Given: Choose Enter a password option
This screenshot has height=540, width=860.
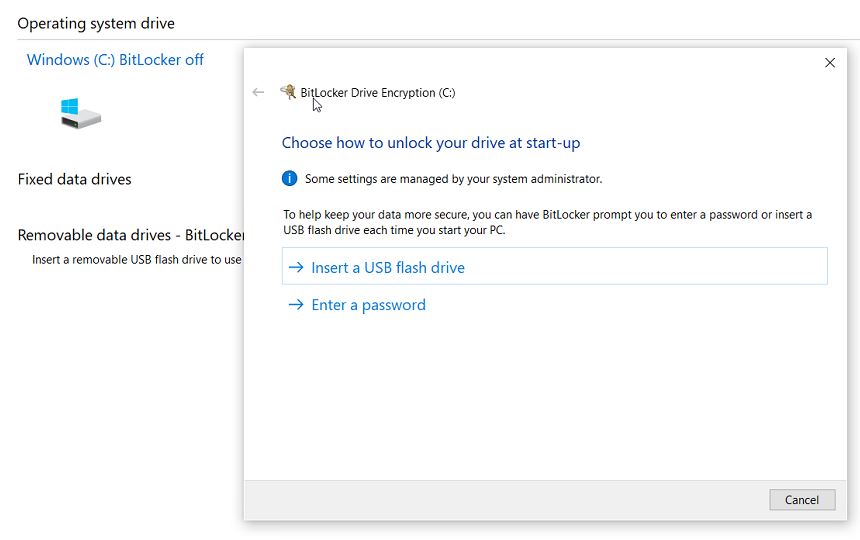Looking at the screenshot, I should pos(368,305).
